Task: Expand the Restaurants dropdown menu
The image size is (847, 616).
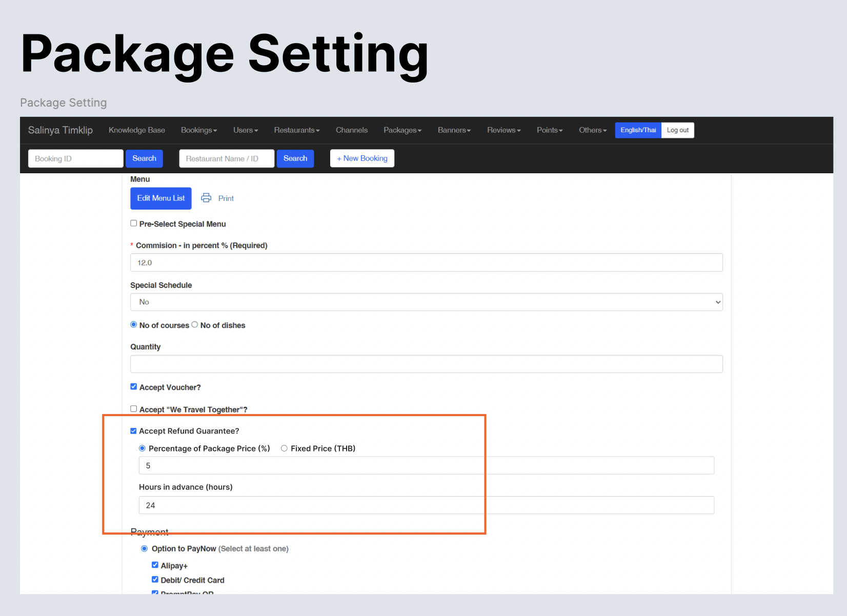Action: click(296, 130)
